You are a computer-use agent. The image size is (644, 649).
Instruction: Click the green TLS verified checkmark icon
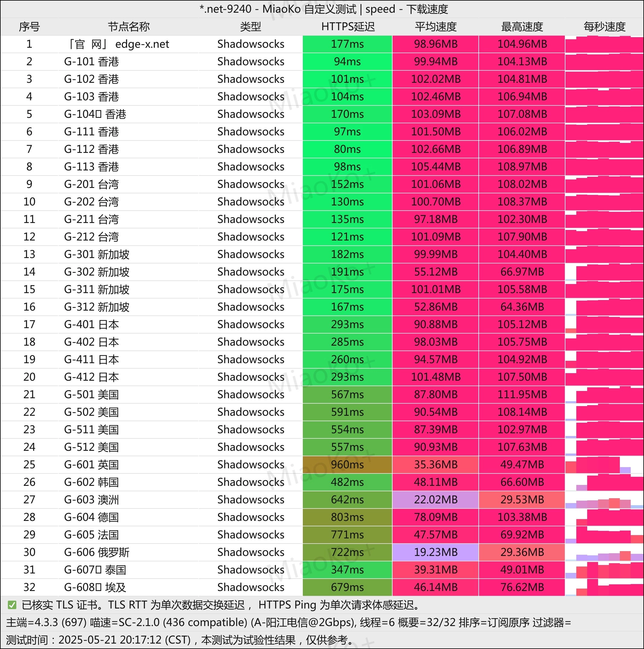point(12,605)
